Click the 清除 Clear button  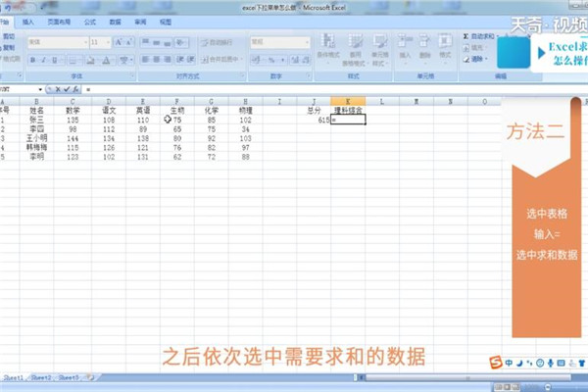475,59
